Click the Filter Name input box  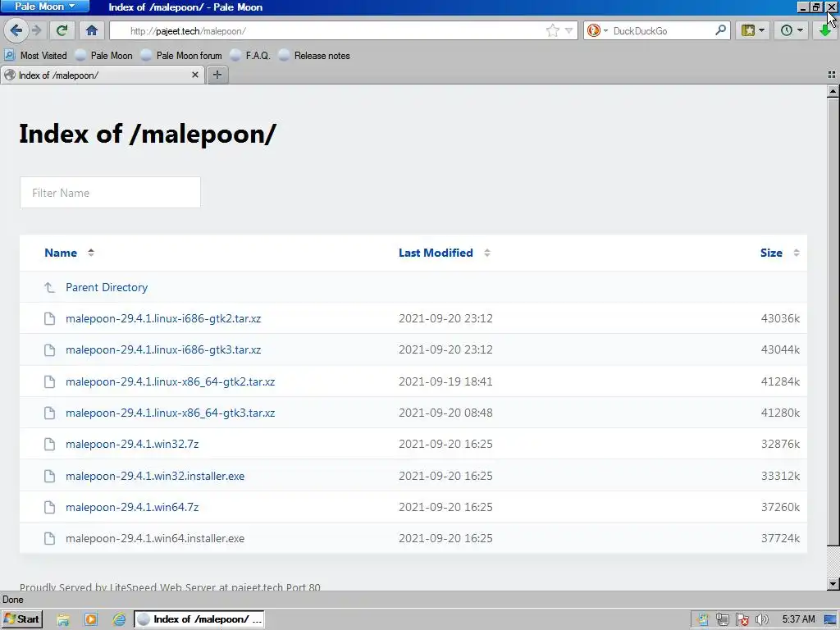click(111, 192)
